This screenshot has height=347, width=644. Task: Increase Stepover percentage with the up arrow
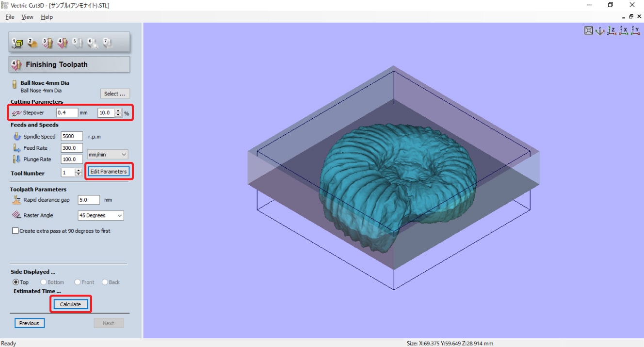[x=118, y=110]
